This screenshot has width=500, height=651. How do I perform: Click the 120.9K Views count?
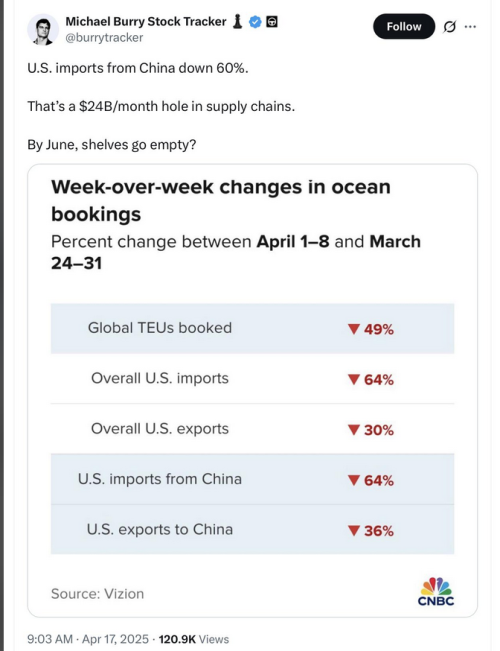(194, 639)
